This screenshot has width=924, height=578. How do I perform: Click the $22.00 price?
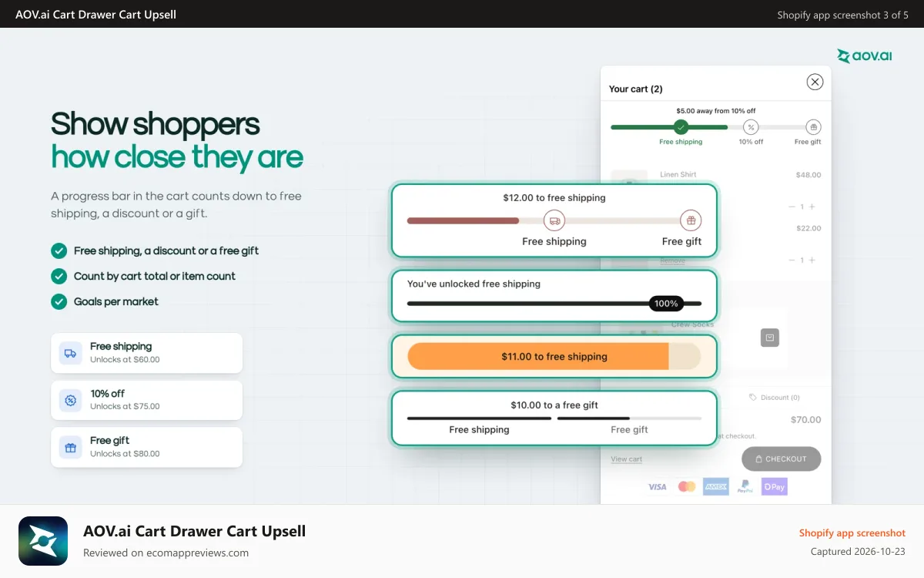point(808,228)
